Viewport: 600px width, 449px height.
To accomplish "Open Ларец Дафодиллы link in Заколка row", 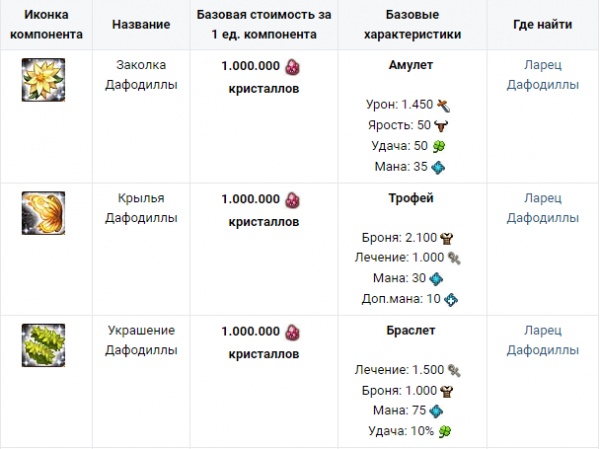I will pyautogui.click(x=542, y=76).
